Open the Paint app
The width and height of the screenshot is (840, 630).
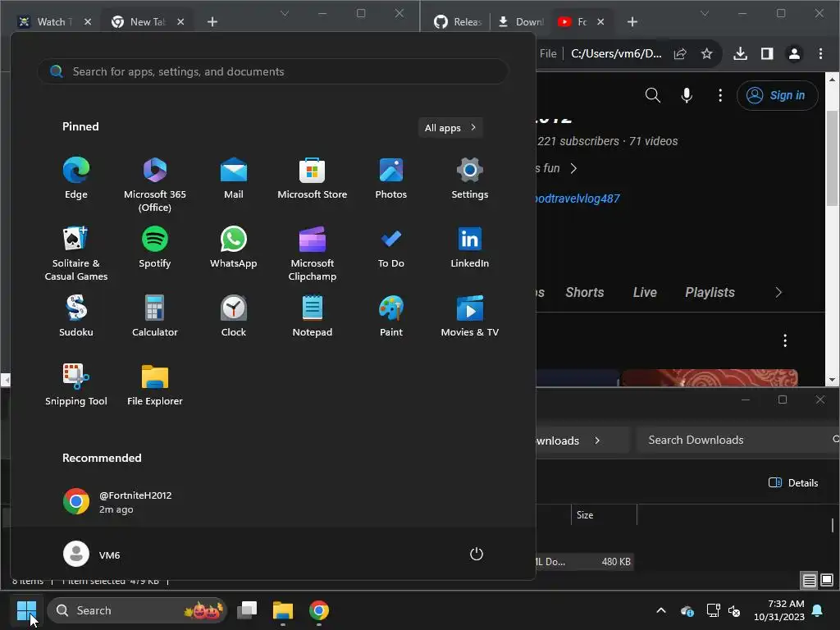pos(391,316)
